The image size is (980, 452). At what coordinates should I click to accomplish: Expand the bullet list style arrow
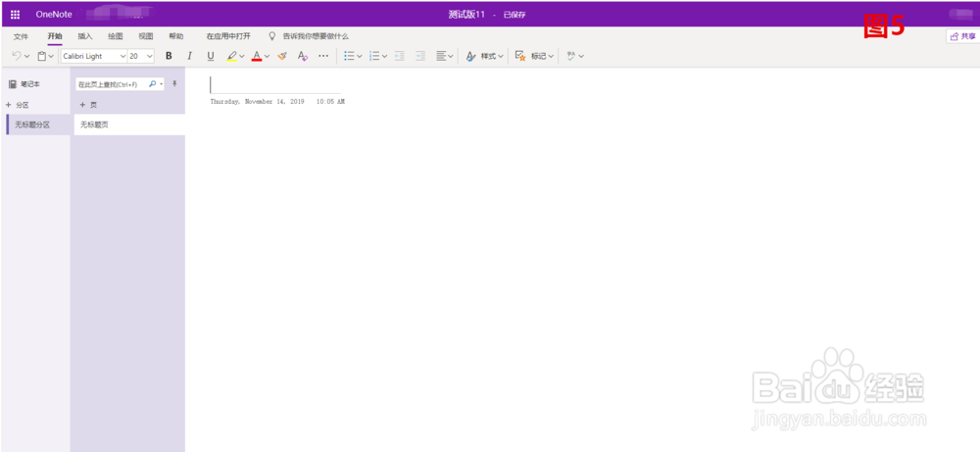[360, 56]
